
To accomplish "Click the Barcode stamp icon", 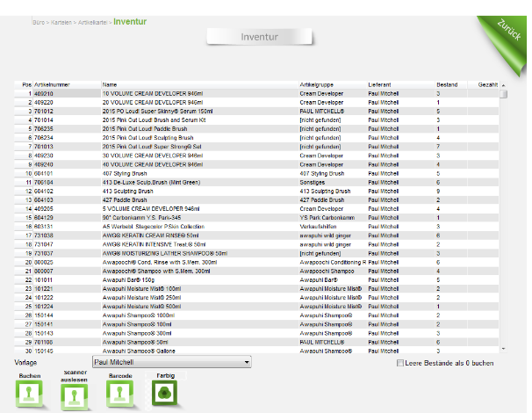I will [x=119, y=393].
